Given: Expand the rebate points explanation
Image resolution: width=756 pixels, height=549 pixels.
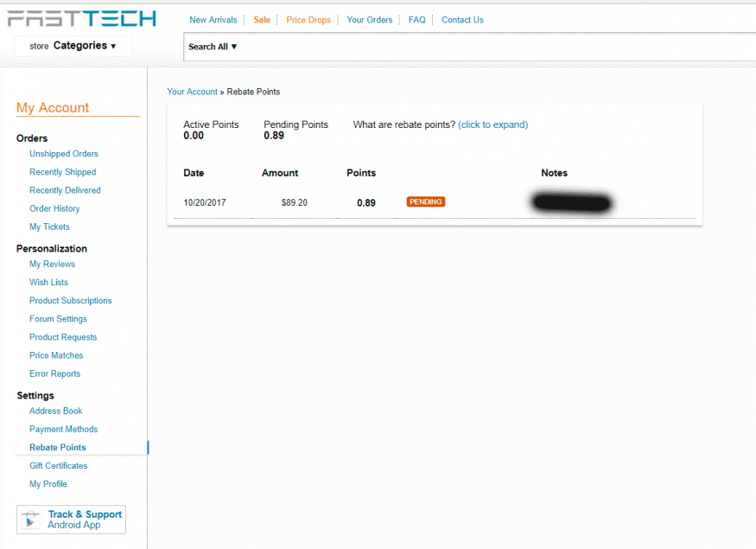Looking at the screenshot, I should pos(492,124).
